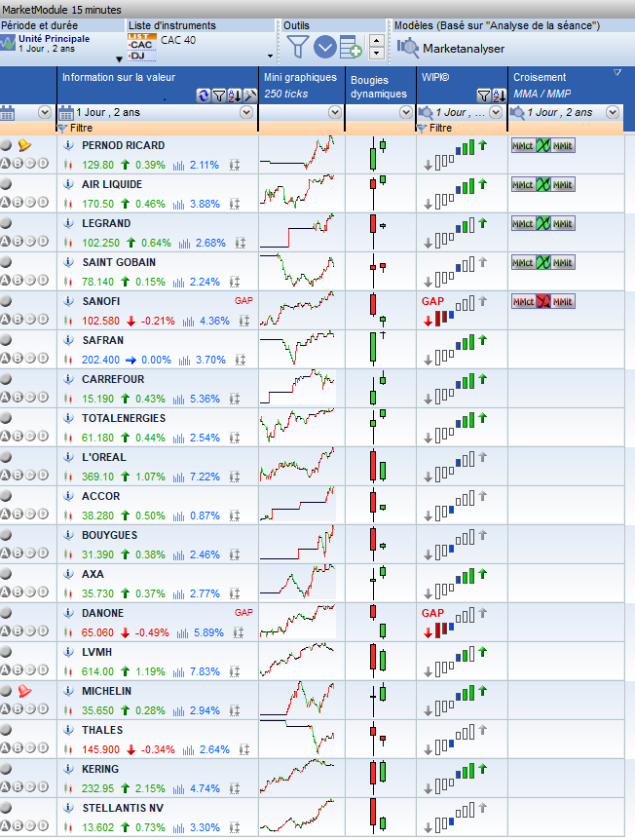Click the volume bars icon on DANONE row
The width and height of the screenshot is (635, 840).
tap(182, 633)
